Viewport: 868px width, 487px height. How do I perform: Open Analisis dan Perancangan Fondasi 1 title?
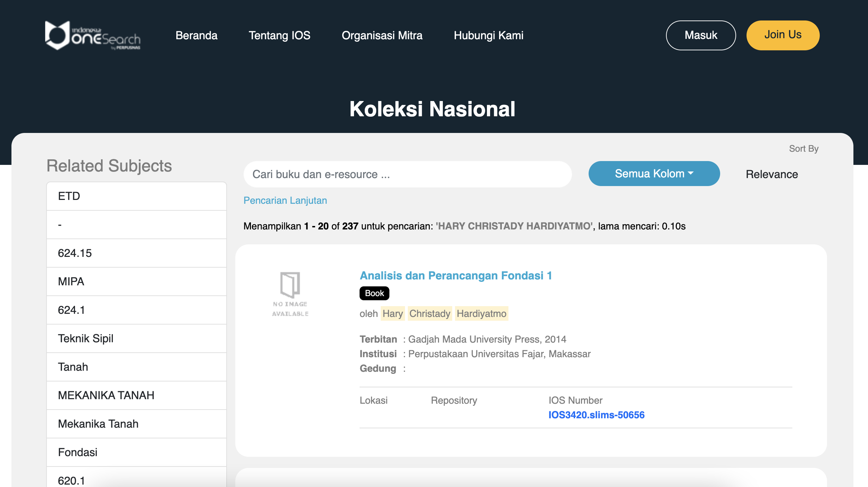455,276
